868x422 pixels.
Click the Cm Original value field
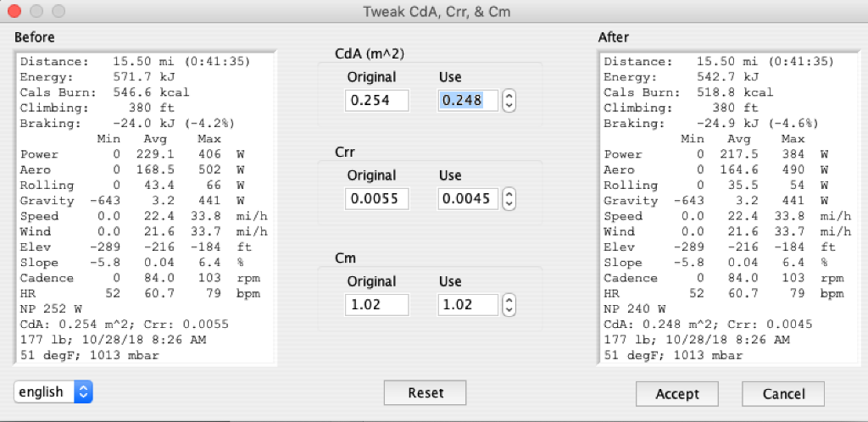376,305
